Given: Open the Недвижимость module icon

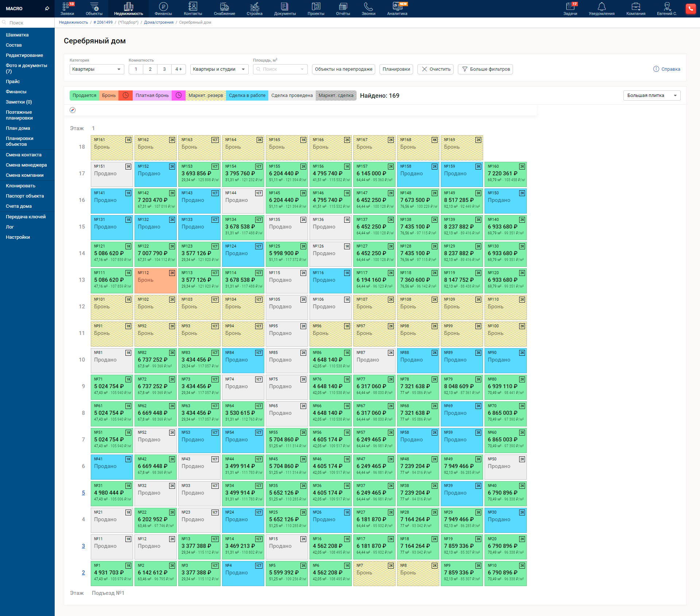Looking at the screenshot, I should click(x=129, y=8).
